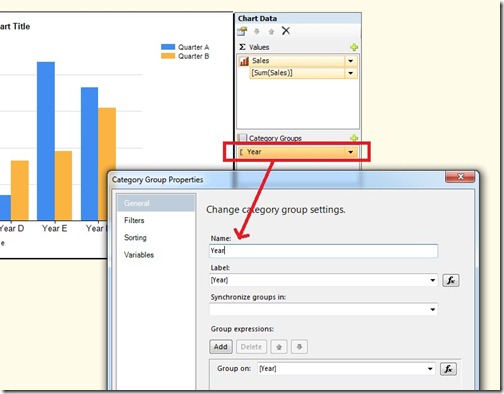
Task: Open the Group on expression fx button
Action: tap(448, 369)
